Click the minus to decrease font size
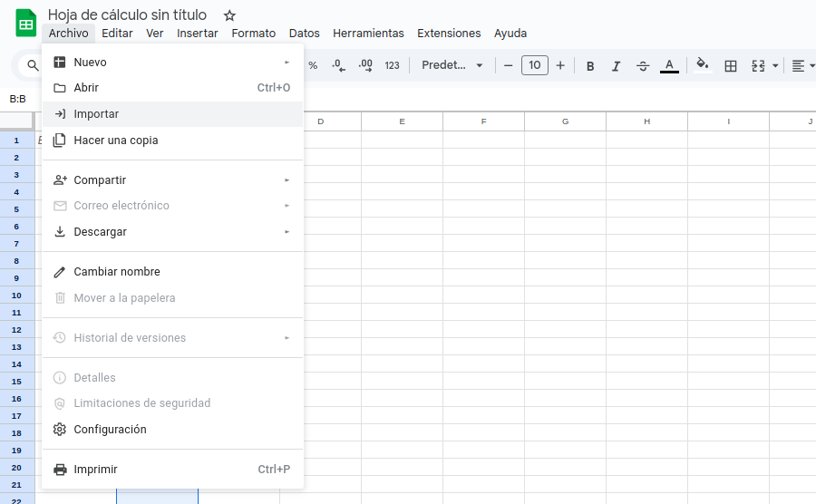This screenshot has height=504, width=816. (509, 65)
